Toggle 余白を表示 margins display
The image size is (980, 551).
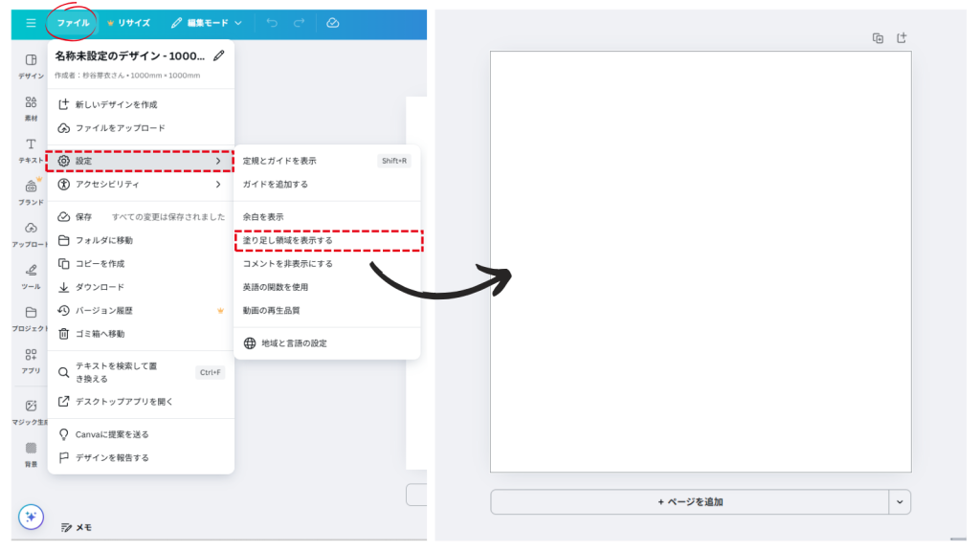(263, 217)
